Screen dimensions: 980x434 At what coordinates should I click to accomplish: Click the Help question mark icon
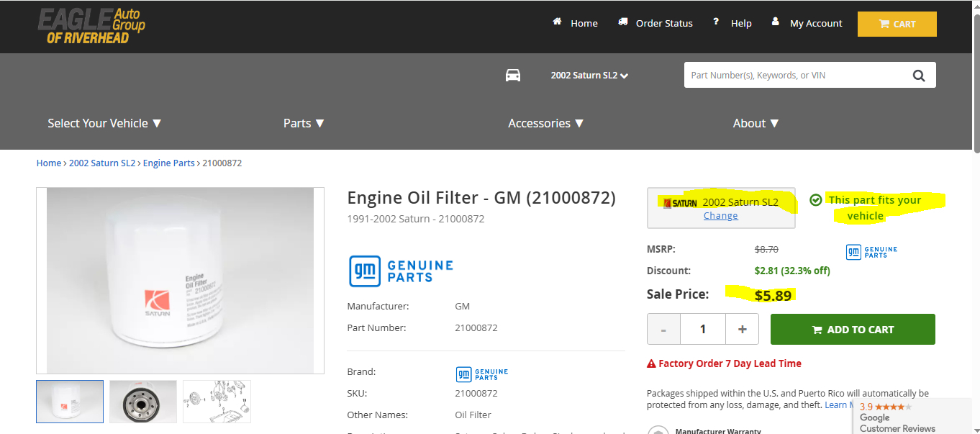click(716, 22)
